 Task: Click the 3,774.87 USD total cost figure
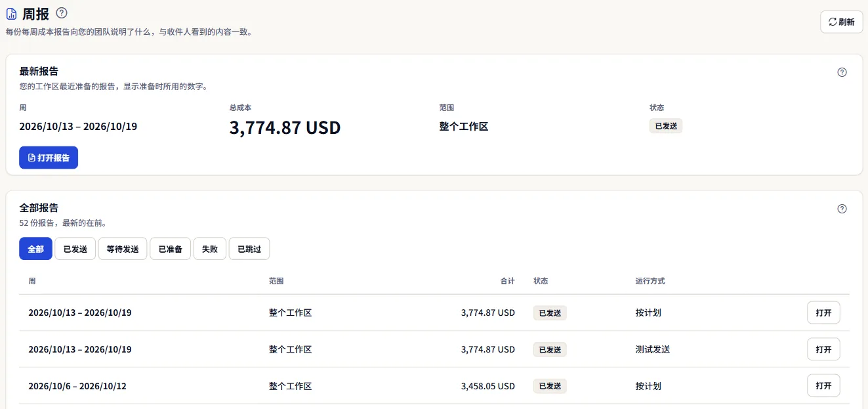click(285, 127)
